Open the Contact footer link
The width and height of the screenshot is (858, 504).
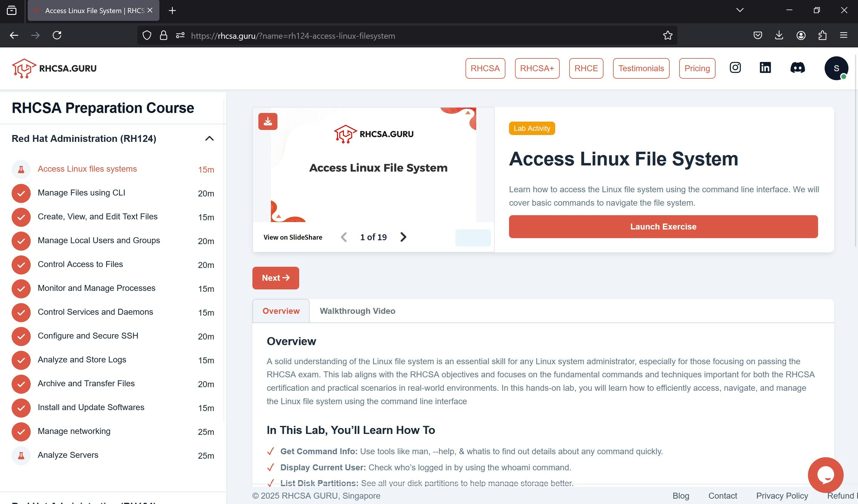722,495
